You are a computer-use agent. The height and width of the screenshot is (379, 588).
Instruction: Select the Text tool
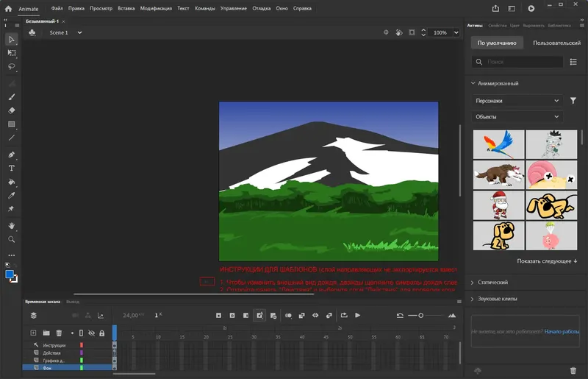(12, 169)
